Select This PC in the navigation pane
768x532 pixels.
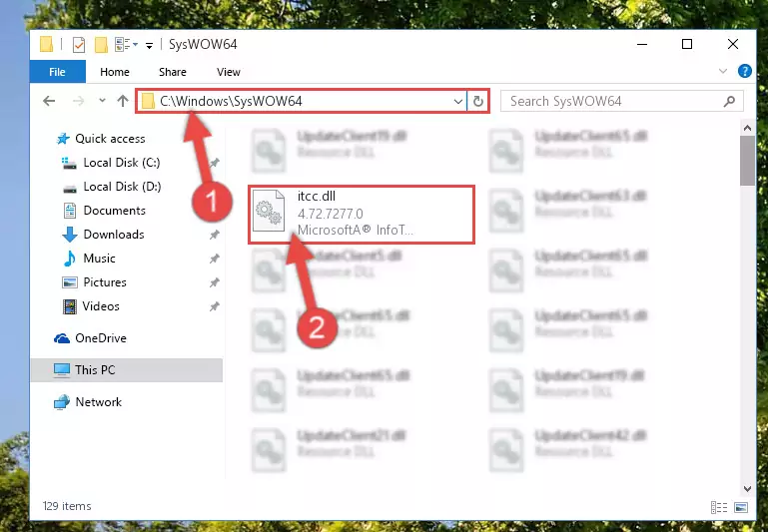click(127, 370)
